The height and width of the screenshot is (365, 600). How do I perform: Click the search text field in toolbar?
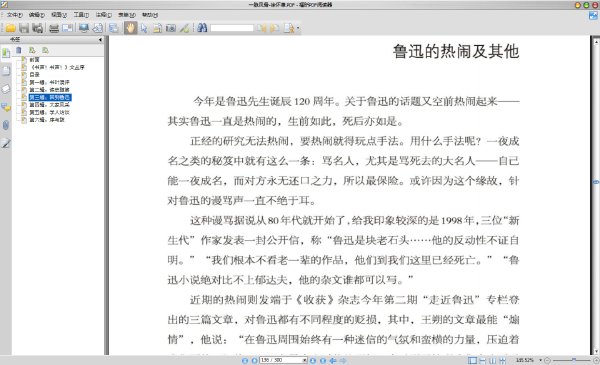232,28
